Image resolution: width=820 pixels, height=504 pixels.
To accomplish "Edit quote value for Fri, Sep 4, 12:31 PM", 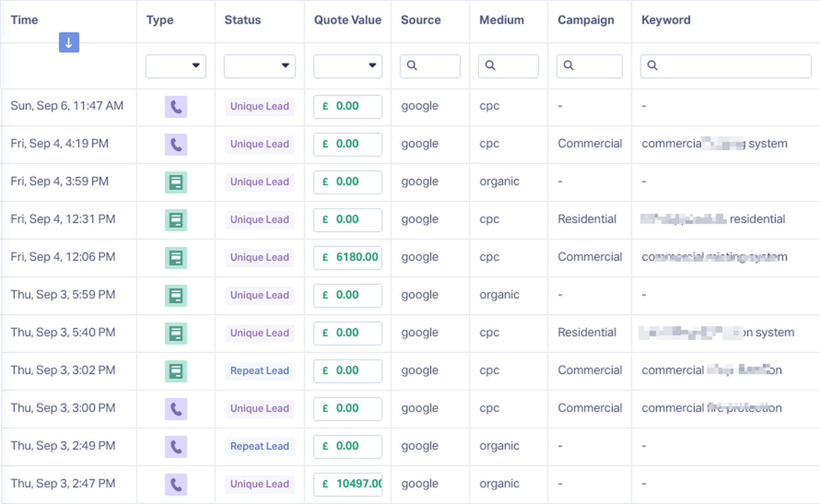I will coord(348,220).
